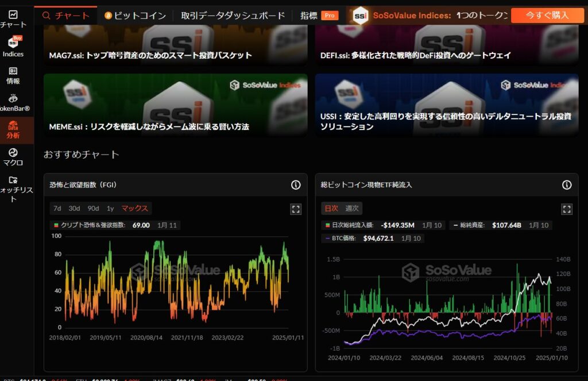Open the ウォッチリスト sidebar icon
The height and width of the screenshot is (381, 588).
[13, 180]
